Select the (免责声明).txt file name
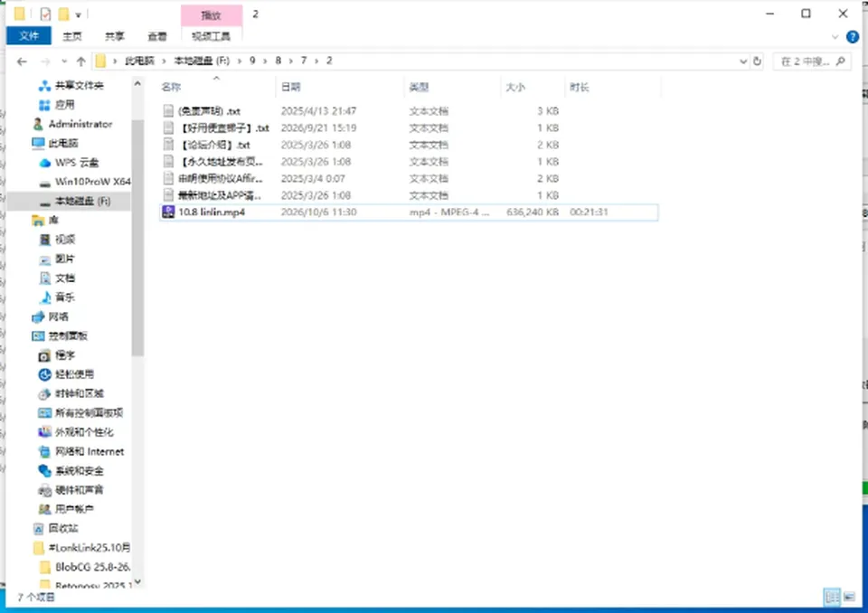Screen dimensions: 868x613 click(209, 111)
